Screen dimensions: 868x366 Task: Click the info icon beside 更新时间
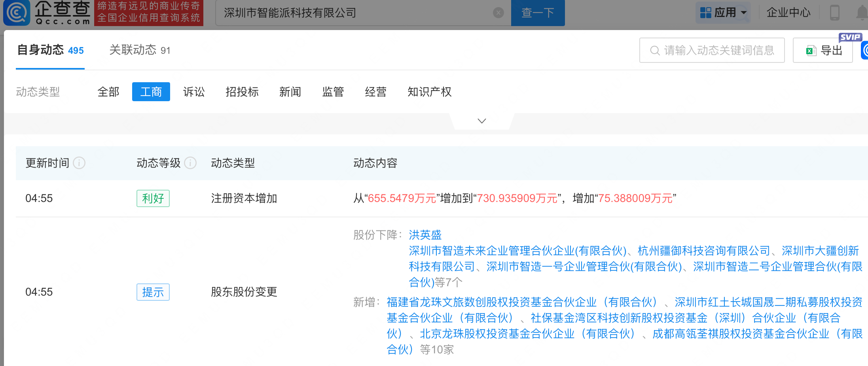(x=79, y=163)
